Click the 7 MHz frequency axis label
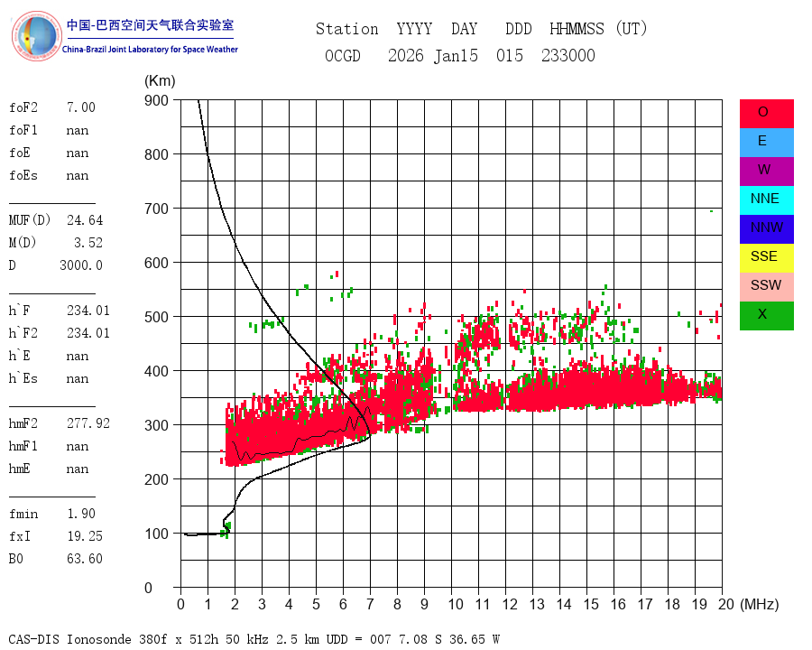Image resolution: width=812 pixels, height=650 pixels. tap(370, 604)
